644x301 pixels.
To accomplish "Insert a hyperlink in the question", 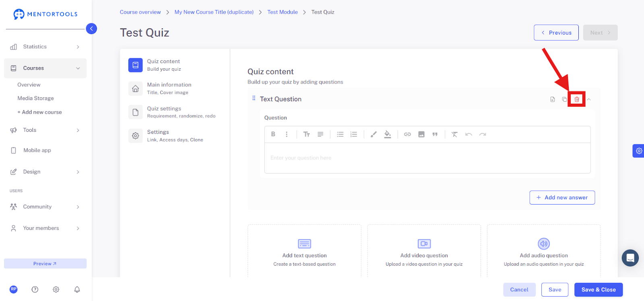I will [x=407, y=134].
